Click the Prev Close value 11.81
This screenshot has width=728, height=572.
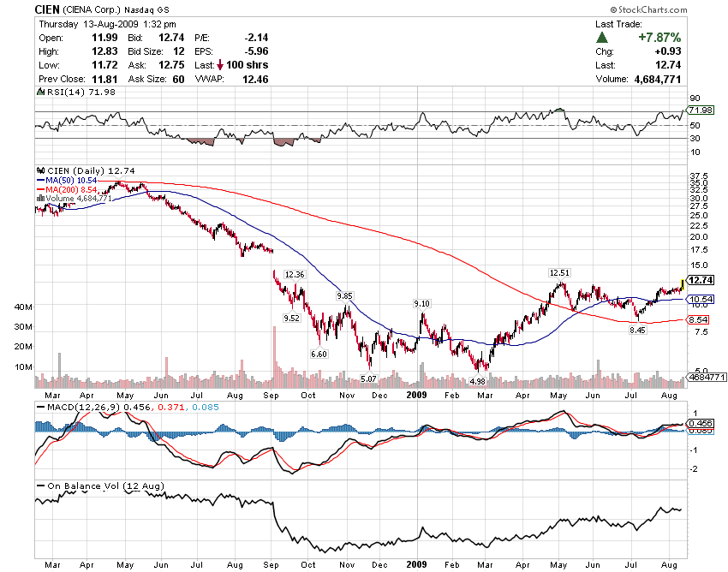(x=104, y=79)
